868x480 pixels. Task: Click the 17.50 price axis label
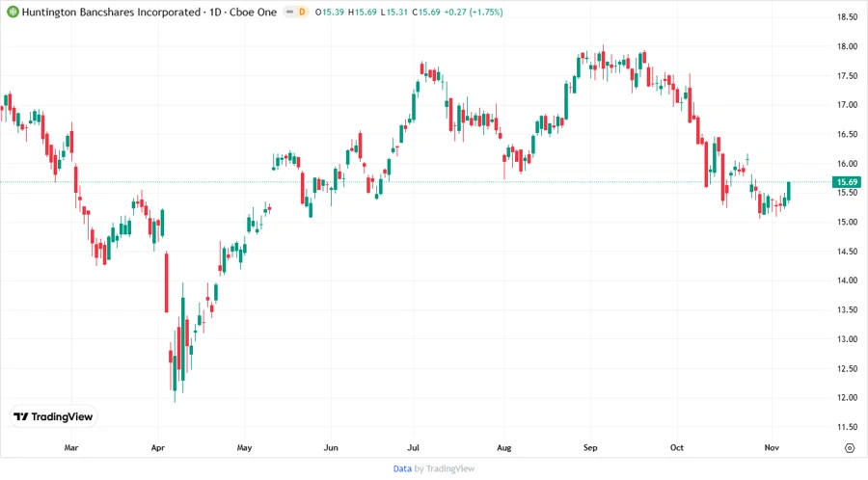tap(847, 76)
